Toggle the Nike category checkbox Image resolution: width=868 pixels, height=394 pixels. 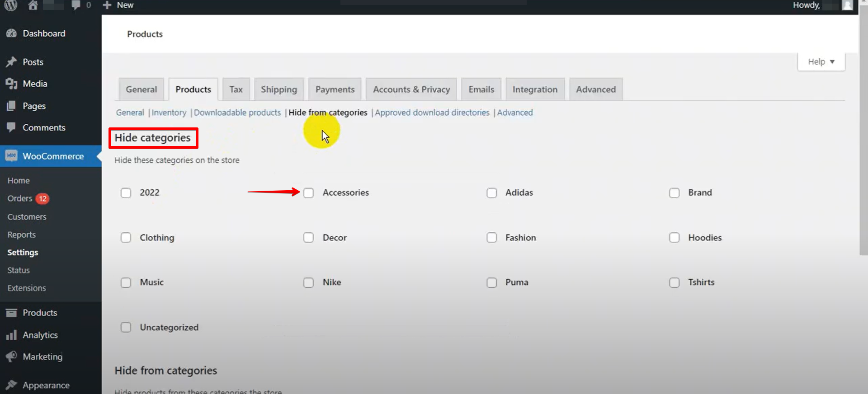click(x=308, y=282)
